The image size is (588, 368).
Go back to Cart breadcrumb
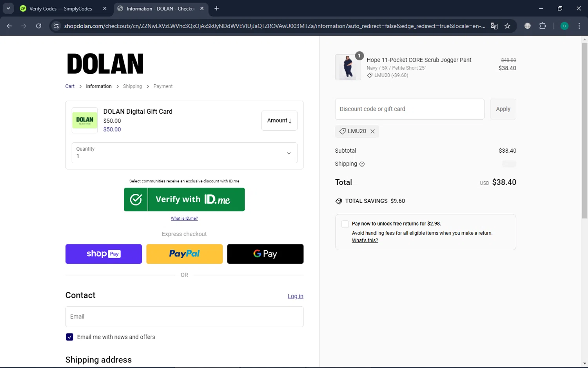point(70,86)
